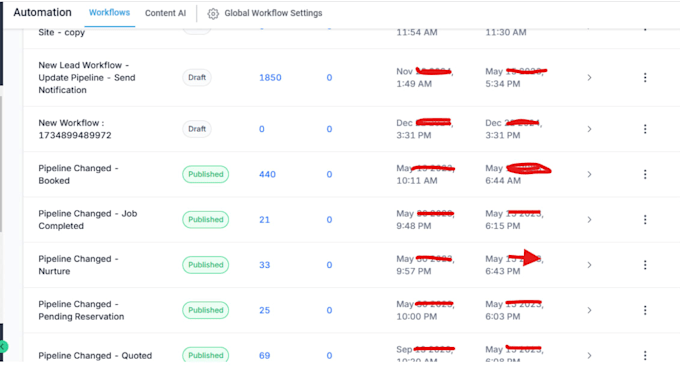Click the 5:34 PM date cell
Screen dimensions: 680x390
click(515, 77)
